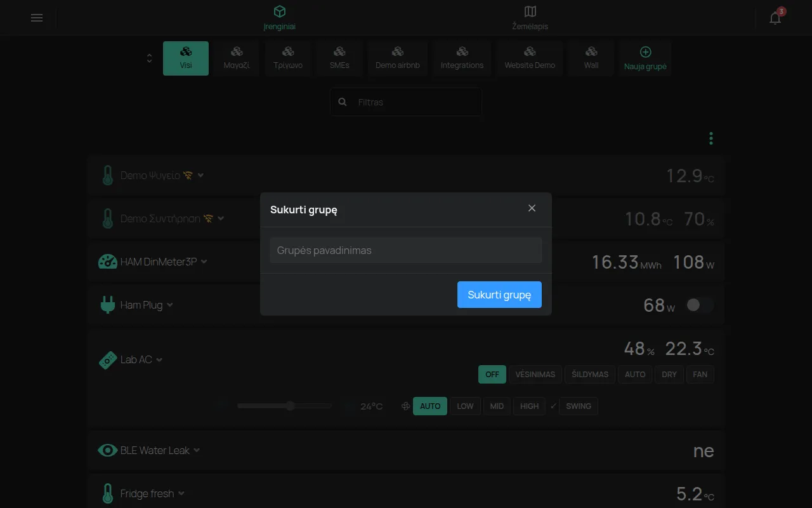Select the Integrations group tab
The width and height of the screenshot is (812, 508).
(462, 58)
